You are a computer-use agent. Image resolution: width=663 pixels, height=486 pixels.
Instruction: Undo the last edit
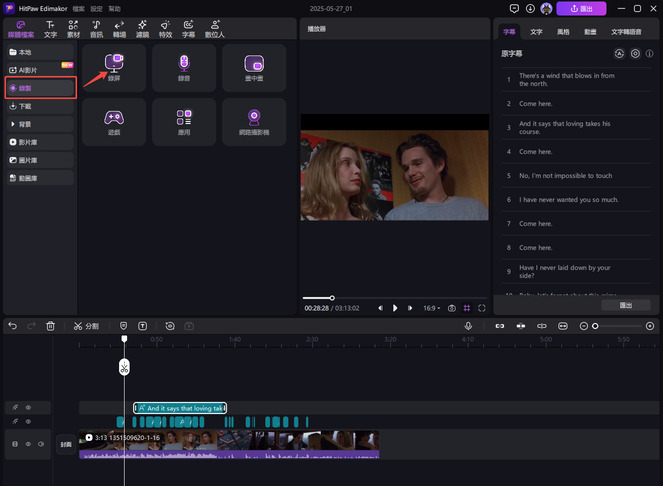click(x=13, y=326)
